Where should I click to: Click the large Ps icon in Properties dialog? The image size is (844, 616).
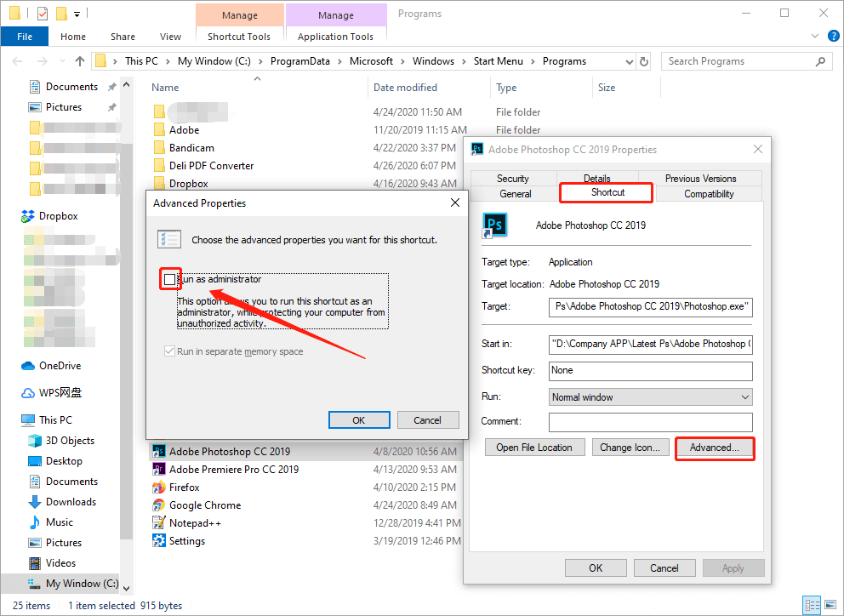(494, 225)
